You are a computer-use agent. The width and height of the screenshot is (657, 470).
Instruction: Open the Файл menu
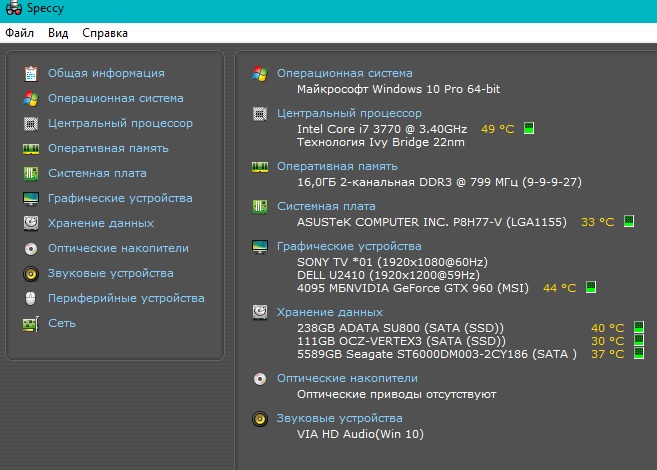pos(19,33)
